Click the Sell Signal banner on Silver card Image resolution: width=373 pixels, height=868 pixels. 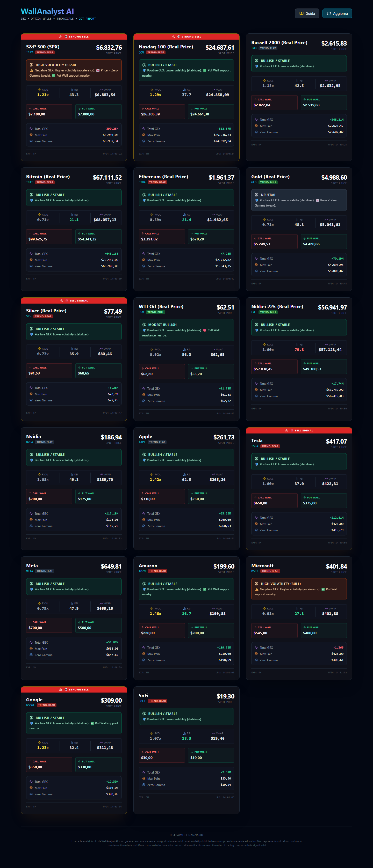pos(74,300)
